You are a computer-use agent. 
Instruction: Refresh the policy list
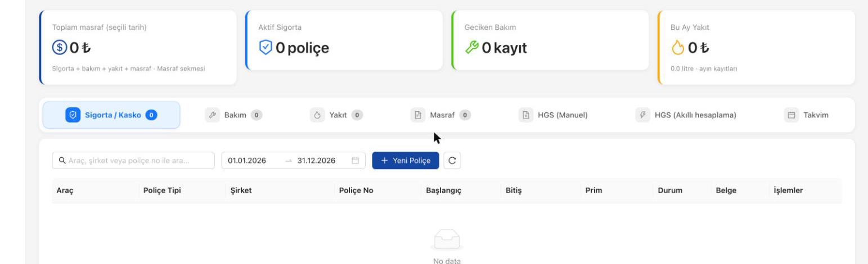(x=452, y=161)
